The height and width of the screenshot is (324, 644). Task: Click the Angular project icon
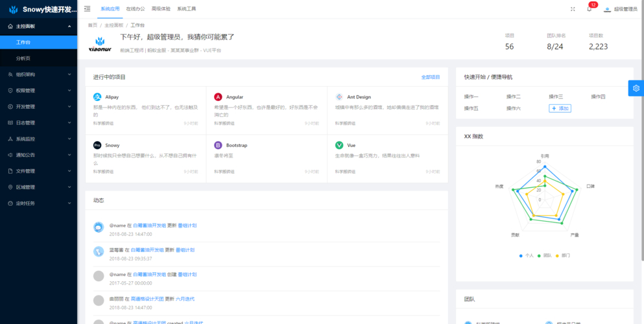point(218,97)
